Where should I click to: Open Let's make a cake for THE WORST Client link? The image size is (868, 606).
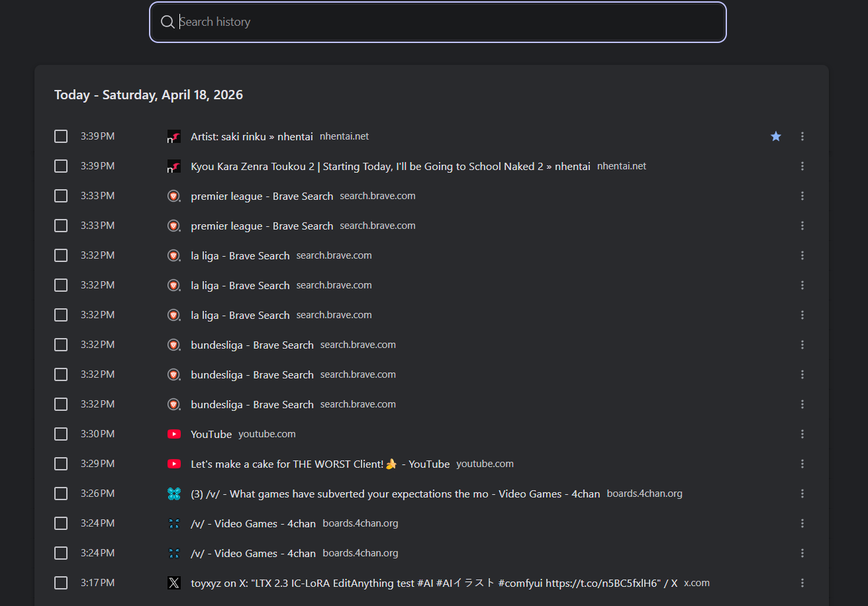pyautogui.click(x=320, y=464)
